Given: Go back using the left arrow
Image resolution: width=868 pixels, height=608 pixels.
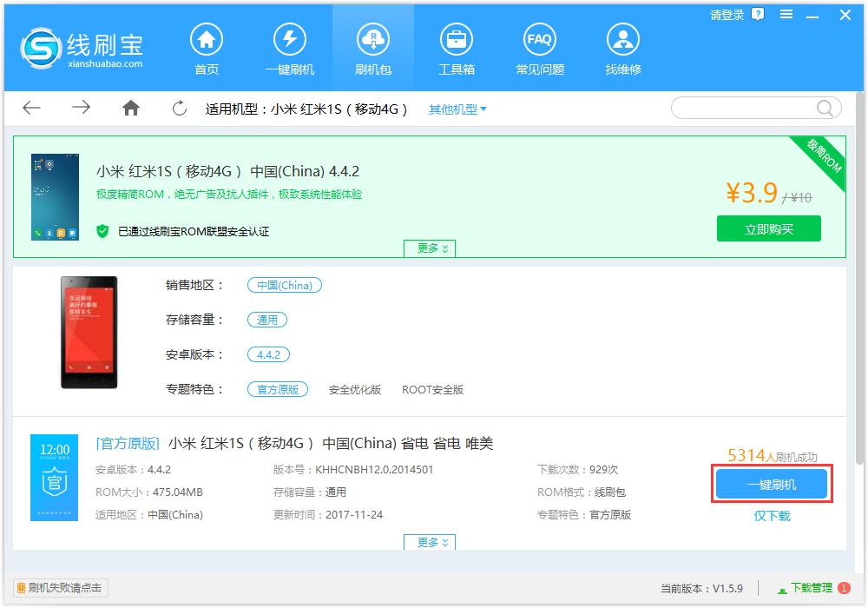Looking at the screenshot, I should [31, 108].
